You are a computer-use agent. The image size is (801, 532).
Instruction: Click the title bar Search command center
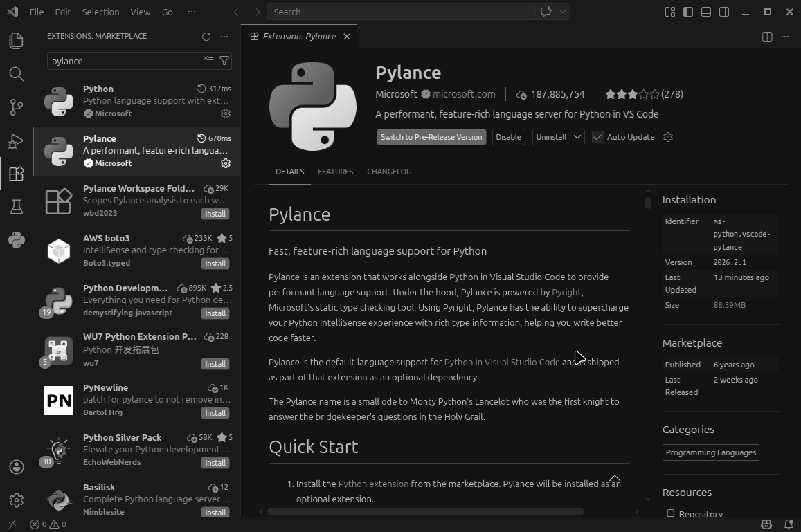(x=401, y=12)
